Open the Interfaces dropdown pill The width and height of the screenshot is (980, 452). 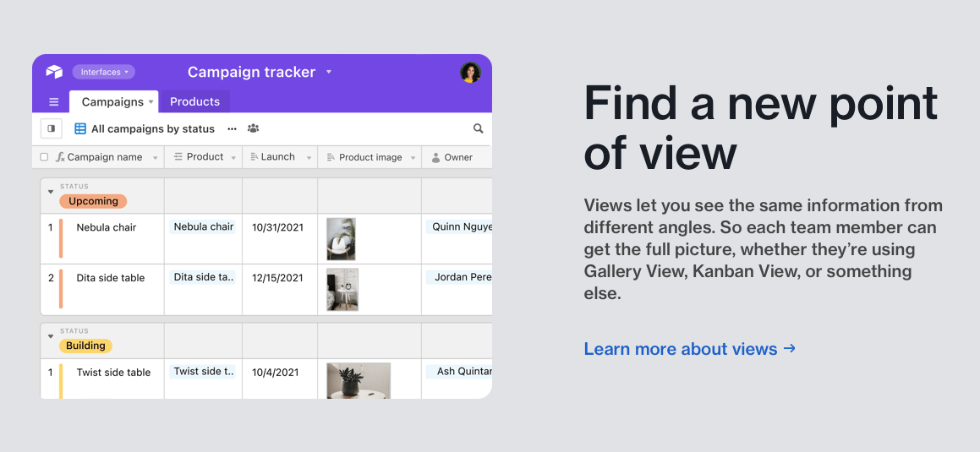[104, 72]
